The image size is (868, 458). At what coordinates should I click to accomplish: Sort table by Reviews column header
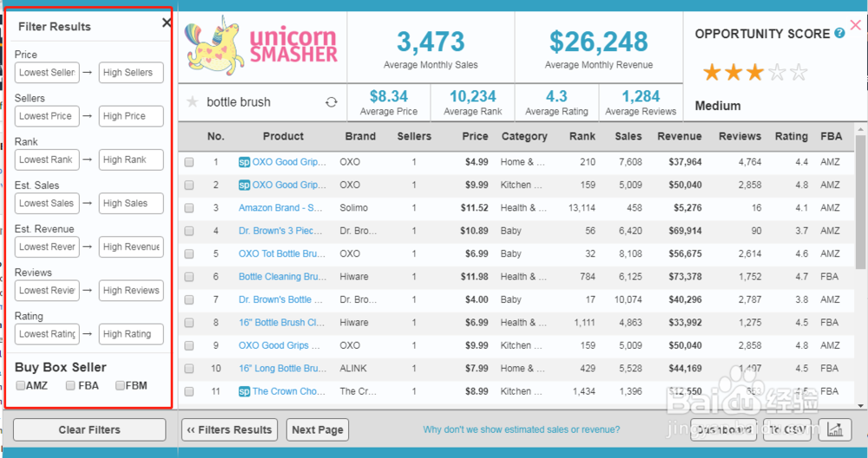click(740, 136)
